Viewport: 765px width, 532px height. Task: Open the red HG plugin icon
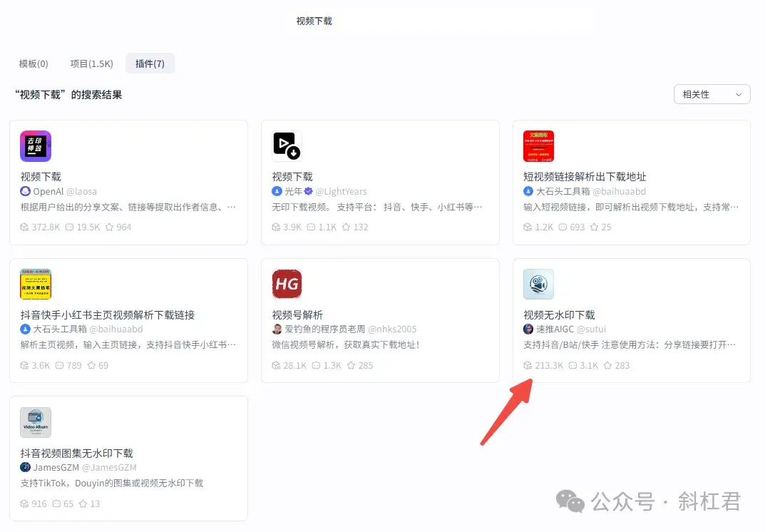coord(287,284)
